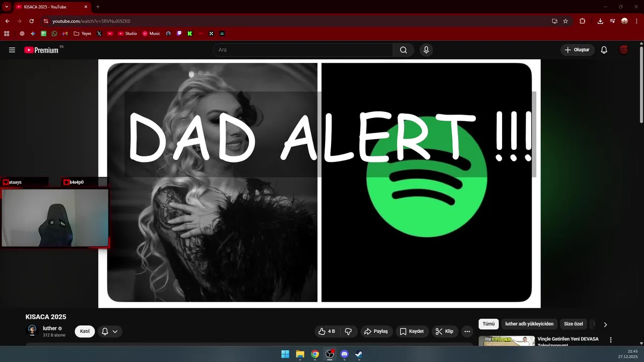
Task: Open OBS Studio from taskbar
Action: (330, 354)
